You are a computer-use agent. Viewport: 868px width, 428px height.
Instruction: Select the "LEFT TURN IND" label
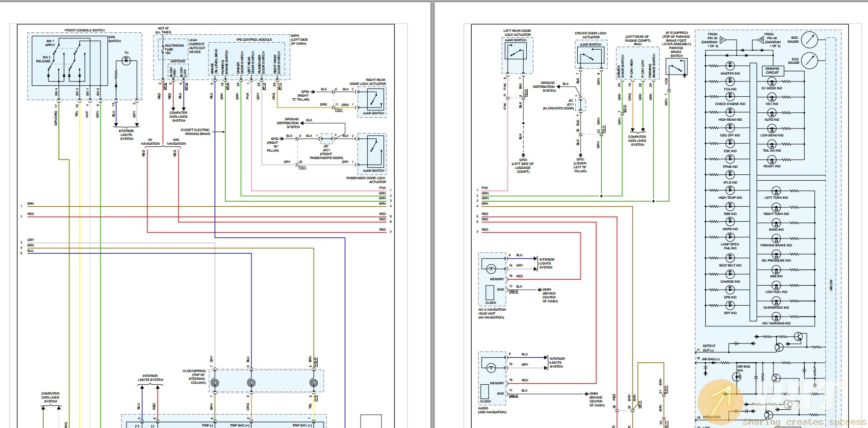click(x=776, y=198)
